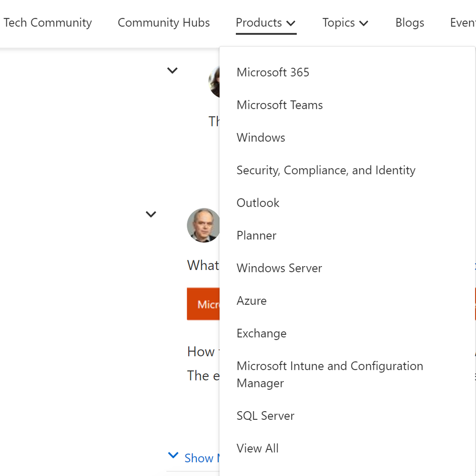Select Outlook from the menu

click(258, 203)
